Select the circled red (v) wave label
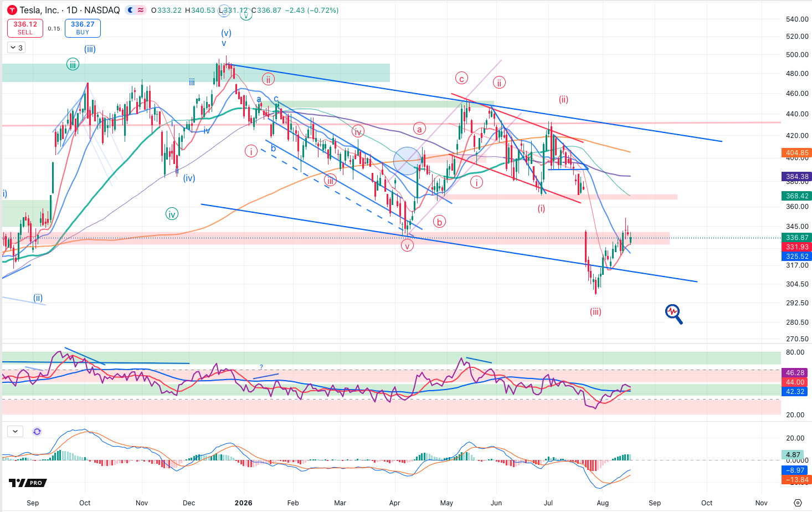 pos(408,245)
